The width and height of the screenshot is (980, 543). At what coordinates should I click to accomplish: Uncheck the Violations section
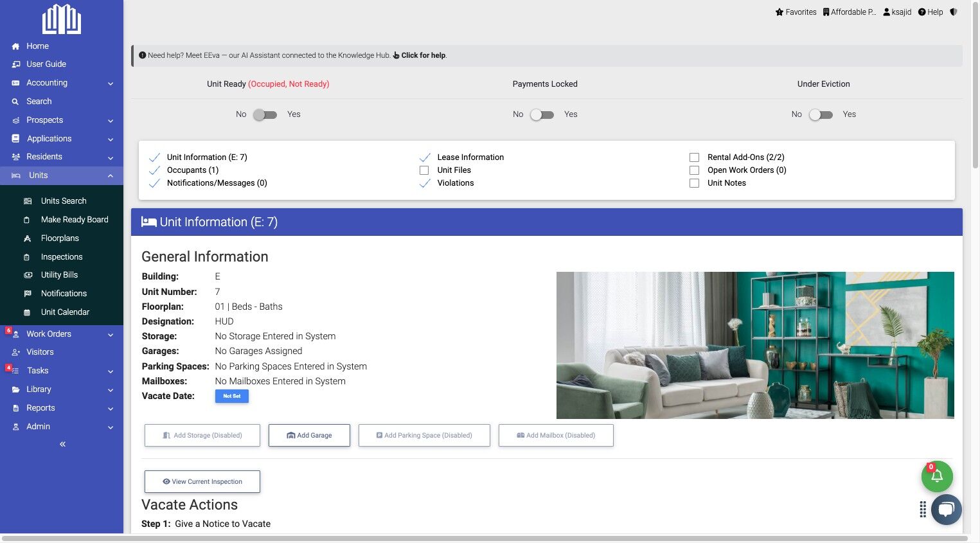tap(425, 183)
